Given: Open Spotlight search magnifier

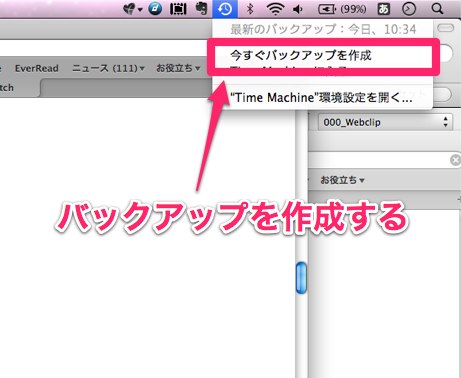Looking at the screenshot, I should pyautogui.click(x=437, y=9).
